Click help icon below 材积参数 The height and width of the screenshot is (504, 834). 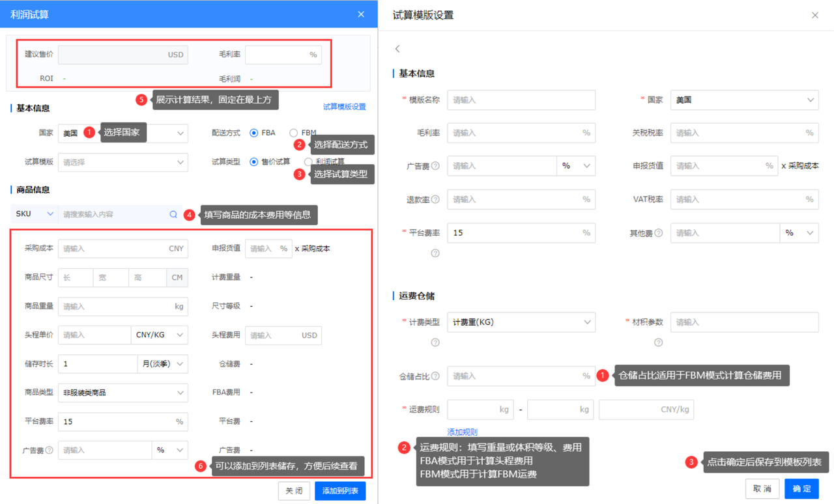(659, 343)
